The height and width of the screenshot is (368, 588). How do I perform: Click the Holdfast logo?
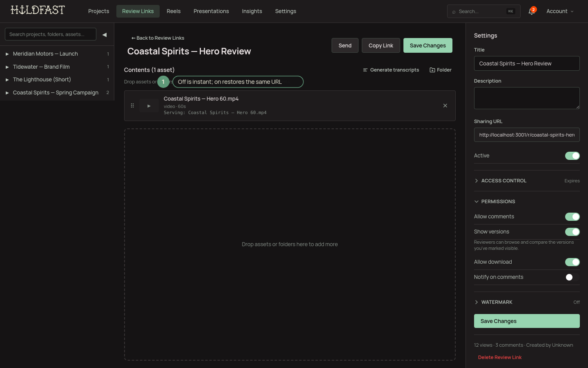38,10
